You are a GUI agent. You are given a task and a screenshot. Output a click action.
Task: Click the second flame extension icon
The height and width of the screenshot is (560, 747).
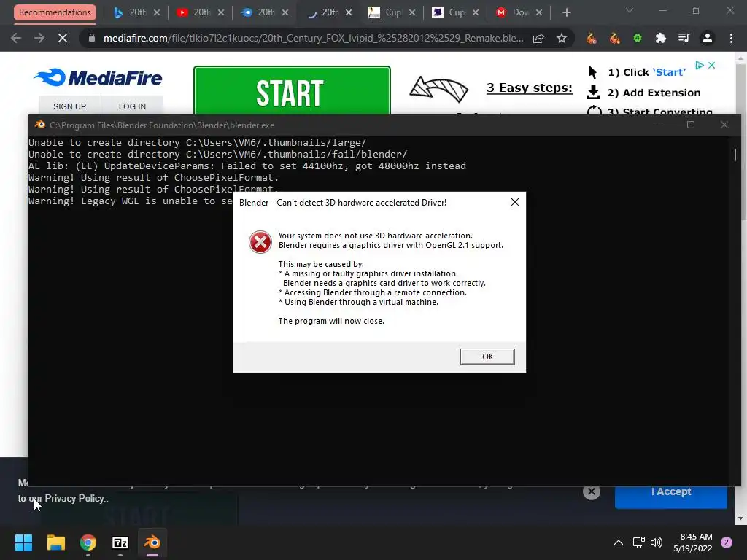(614, 38)
